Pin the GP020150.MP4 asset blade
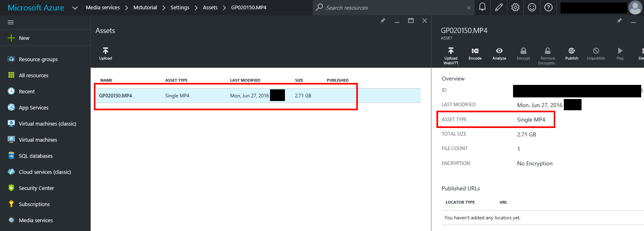Screen dimensions: 644x231 (619, 21)
